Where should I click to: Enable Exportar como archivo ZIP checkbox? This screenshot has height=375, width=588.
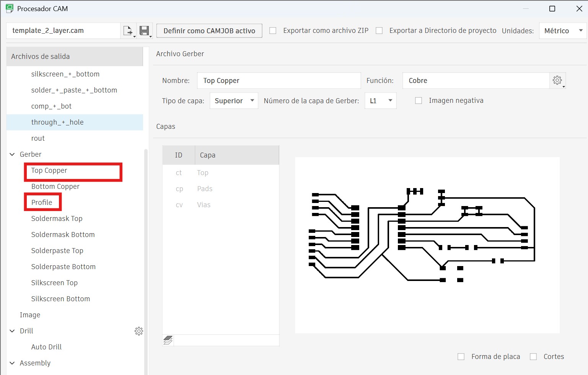pyautogui.click(x=273, y=31)
